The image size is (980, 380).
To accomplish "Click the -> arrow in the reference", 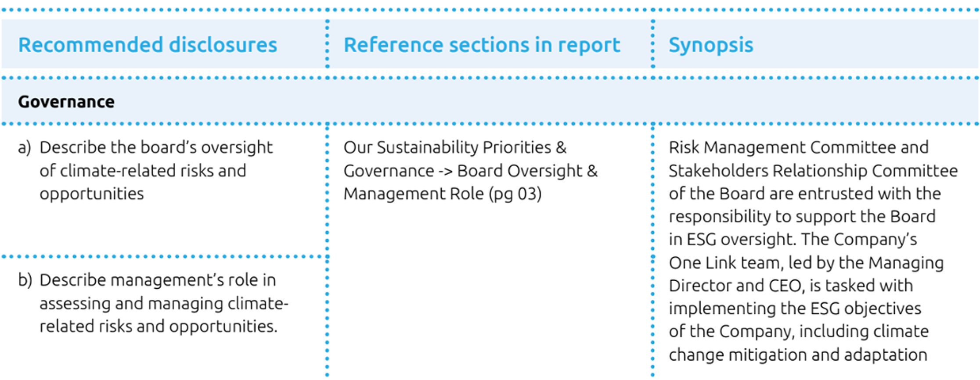I will pos(446,171).
